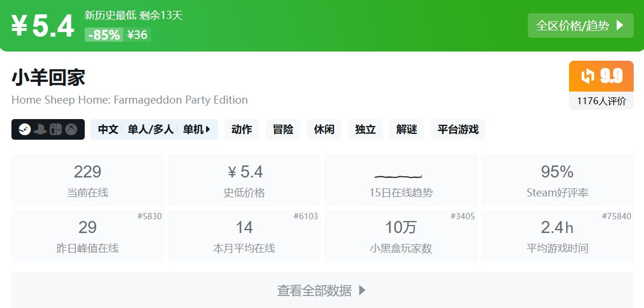
Task: Click the 平均游戏时间 2.4h stat
Action: pos(558,236)
